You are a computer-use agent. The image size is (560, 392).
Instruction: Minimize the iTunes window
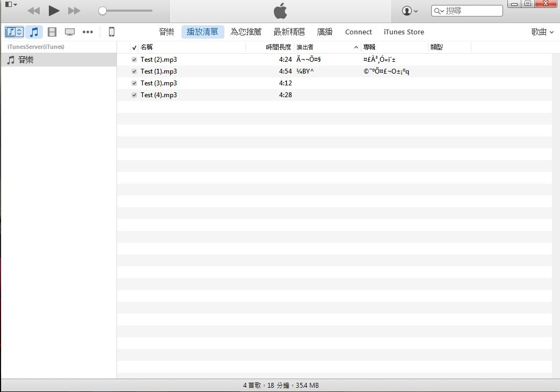[x=515, y=4]
